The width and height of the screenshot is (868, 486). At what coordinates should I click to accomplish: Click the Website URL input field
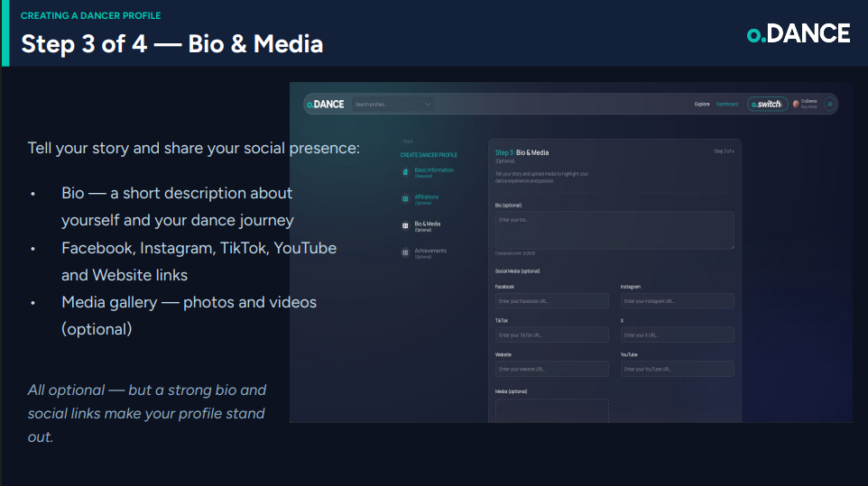552,369
